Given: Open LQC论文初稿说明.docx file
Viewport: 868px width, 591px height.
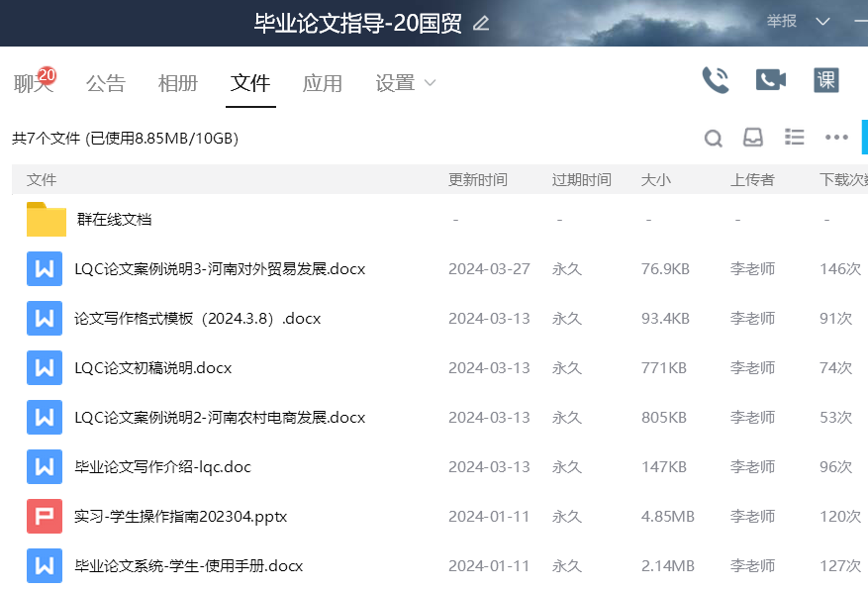Looking at the screenshot, I should click(x=152, y=368).
